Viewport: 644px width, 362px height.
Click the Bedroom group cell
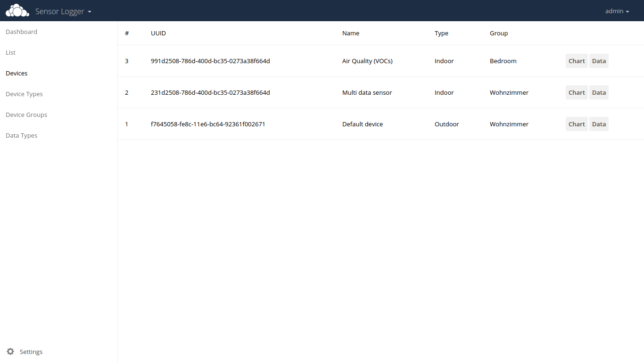coord(503,61)
